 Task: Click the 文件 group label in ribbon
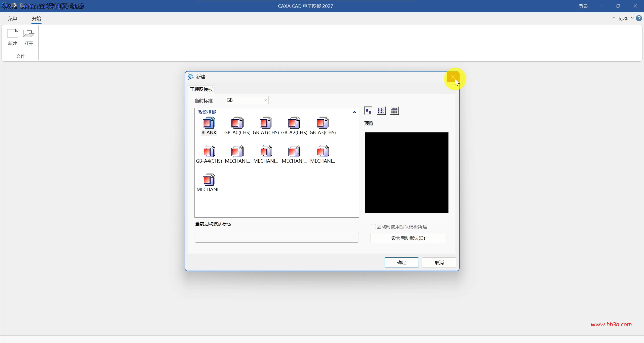[21, 56]
